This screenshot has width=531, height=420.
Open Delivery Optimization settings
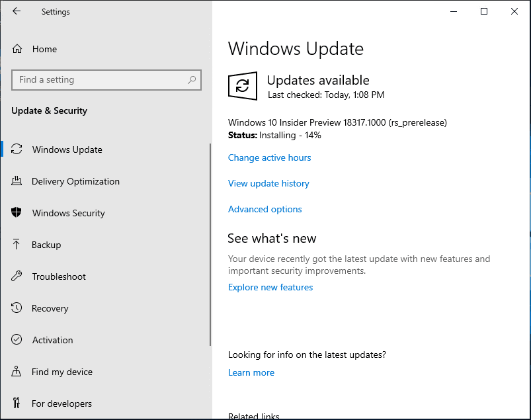pos(75,181)
